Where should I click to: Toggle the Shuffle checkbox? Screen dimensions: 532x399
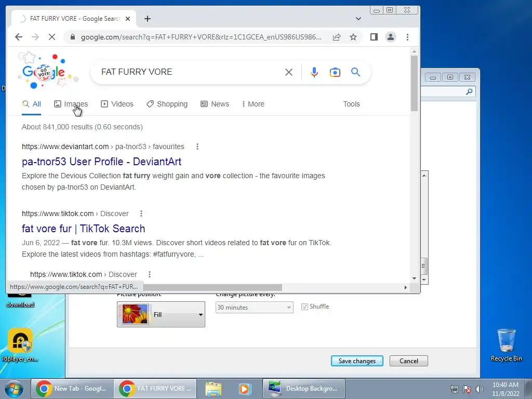tap(304, 307)
